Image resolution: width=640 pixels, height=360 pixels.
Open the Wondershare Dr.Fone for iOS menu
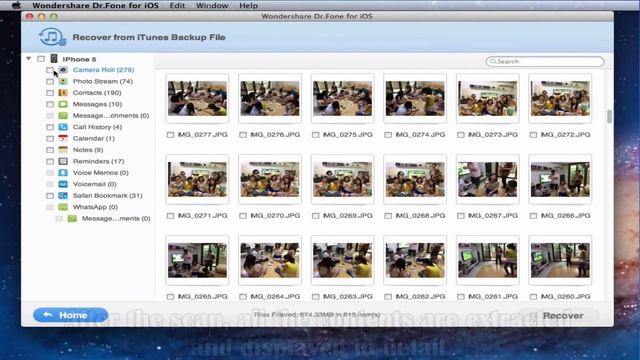pyautogui.click(x=95, y=5)
